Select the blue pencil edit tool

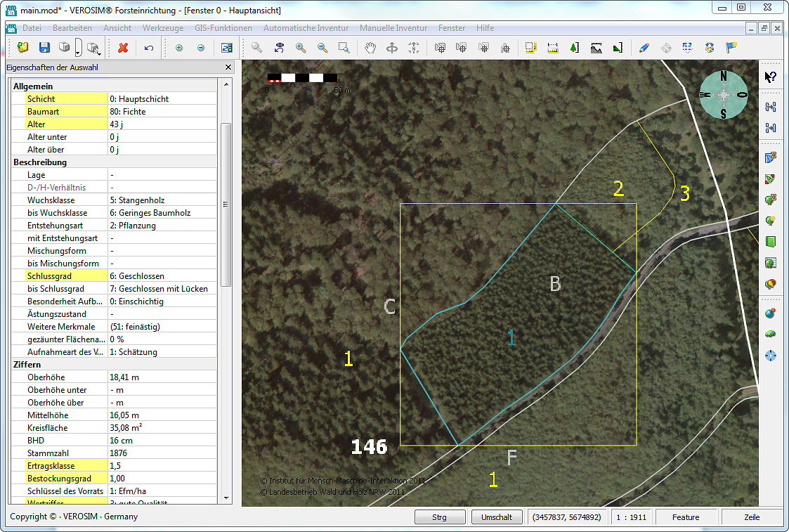(x=644, y=48)
